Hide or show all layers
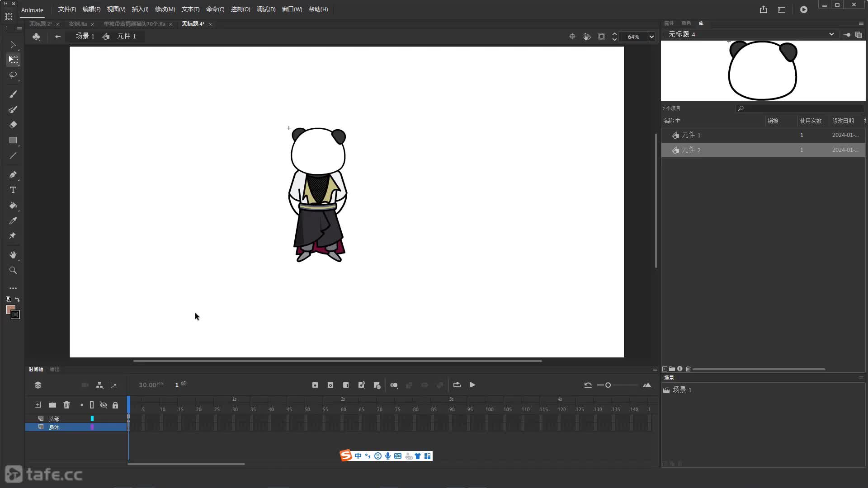Image resolution: width=868 pixels, height=488 pixels. pos(104,405)
